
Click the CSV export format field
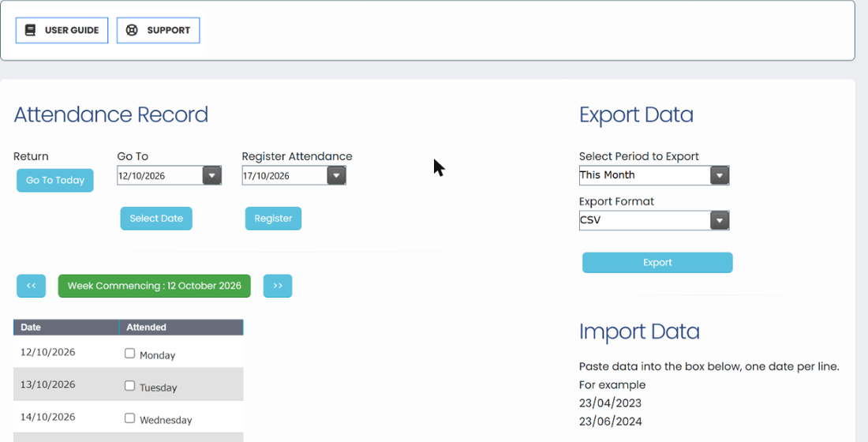coord(645,220)
